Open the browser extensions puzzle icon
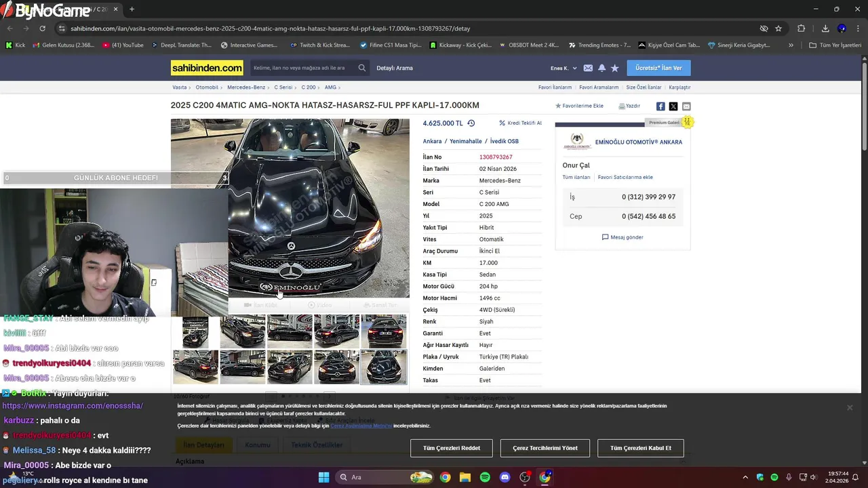 (x=802, y=28)
